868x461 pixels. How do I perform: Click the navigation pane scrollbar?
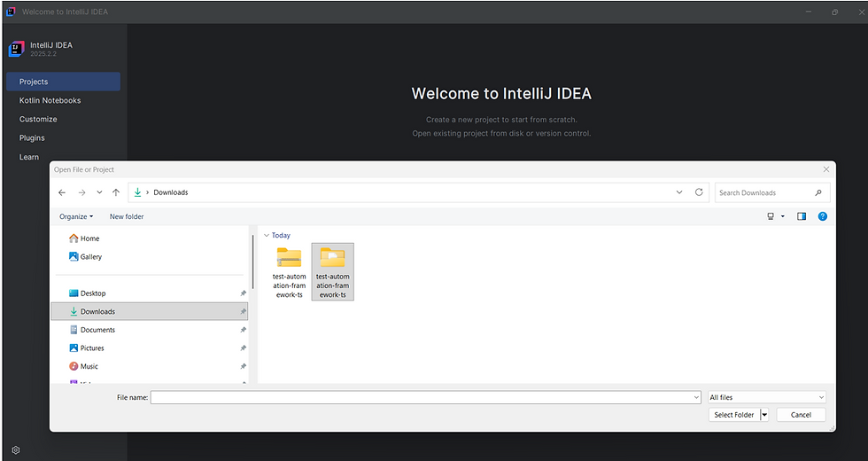[x=253, y=262]
